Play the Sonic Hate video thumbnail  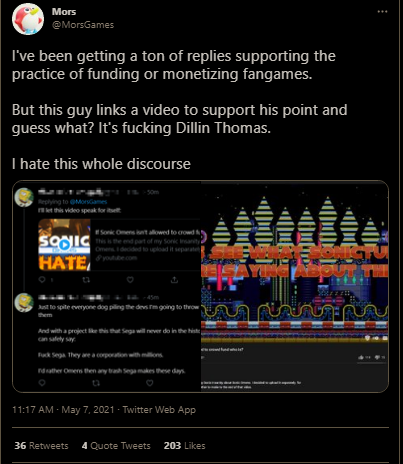64,244
